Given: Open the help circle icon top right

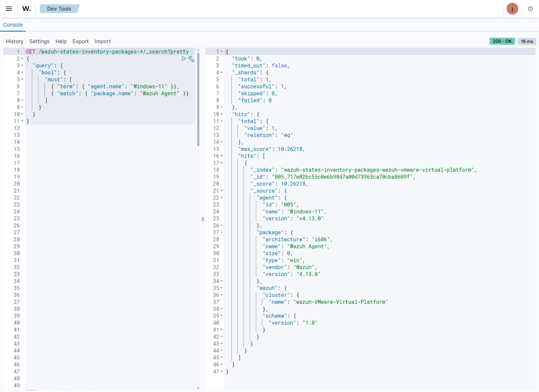Looking at the screenshot, I should click(530, 9).
